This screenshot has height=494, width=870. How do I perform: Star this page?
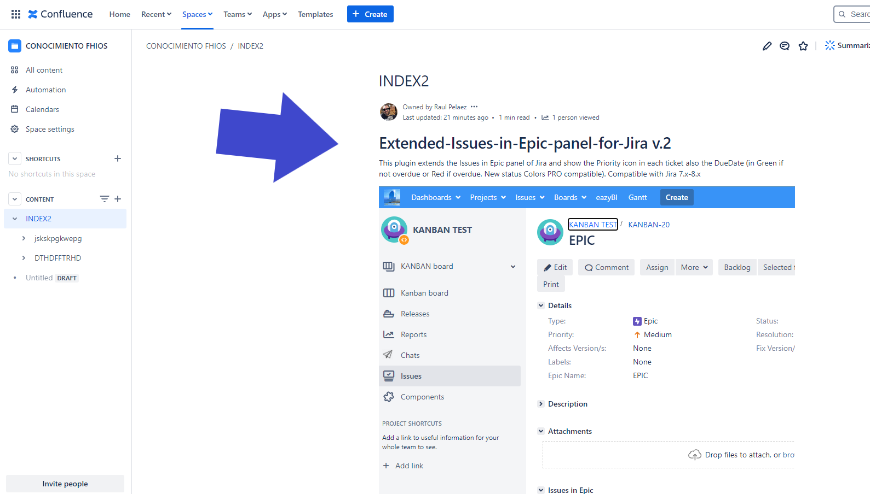tap(803, 46)
